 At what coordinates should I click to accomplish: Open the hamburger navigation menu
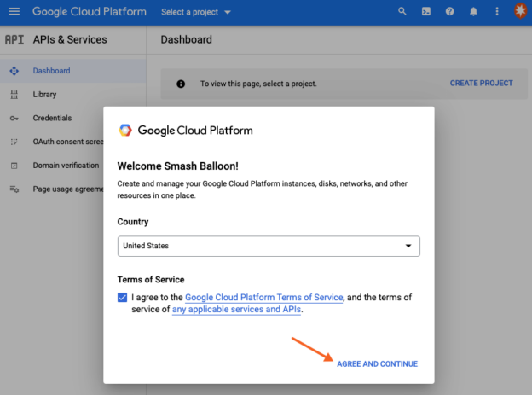pyautogui.click(x=14, y=12)
